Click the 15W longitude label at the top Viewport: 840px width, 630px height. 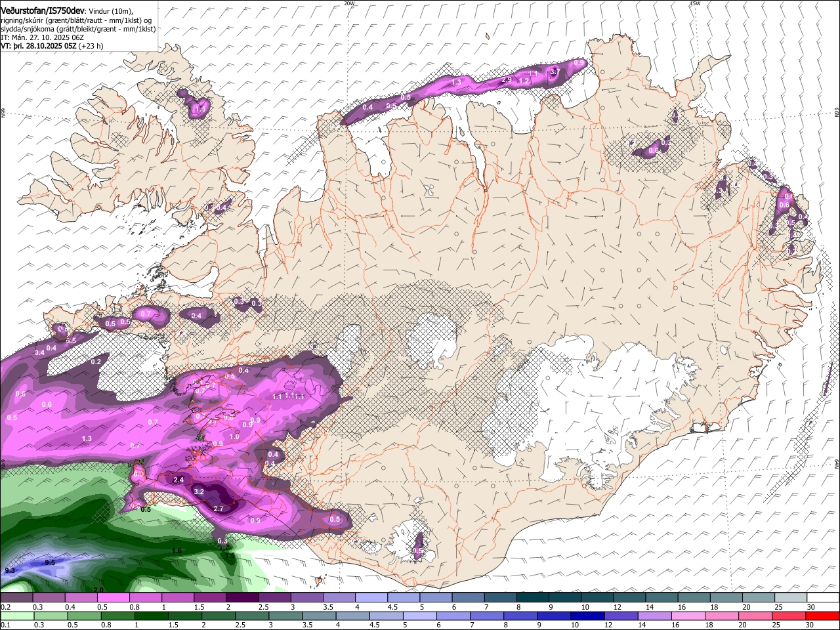point(695,3)
